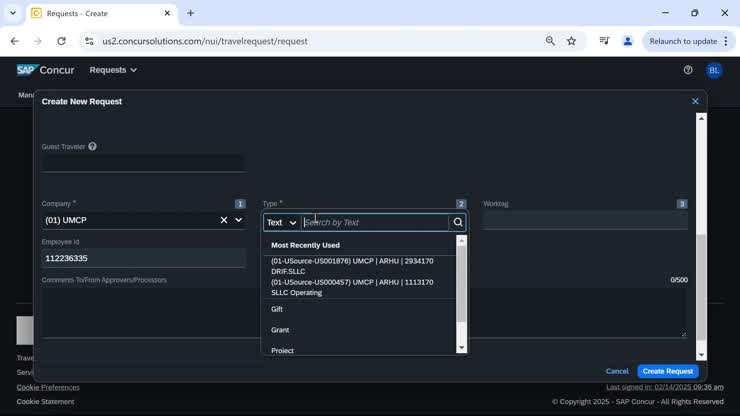Click the Create Request button
This screenshot has width=740, height=416.
pyautogui.click(x=667, y=371)
